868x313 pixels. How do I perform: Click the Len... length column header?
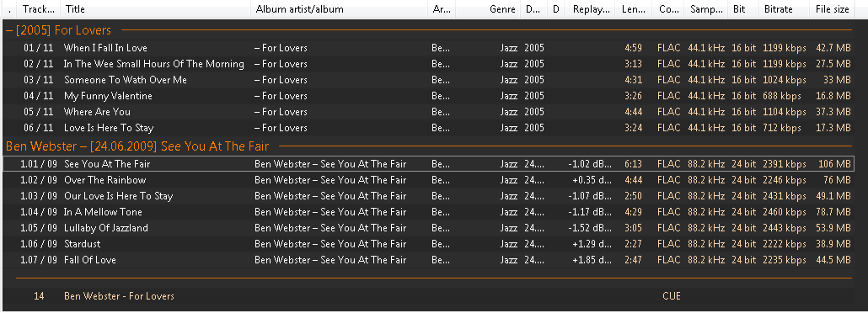(633, 9)
